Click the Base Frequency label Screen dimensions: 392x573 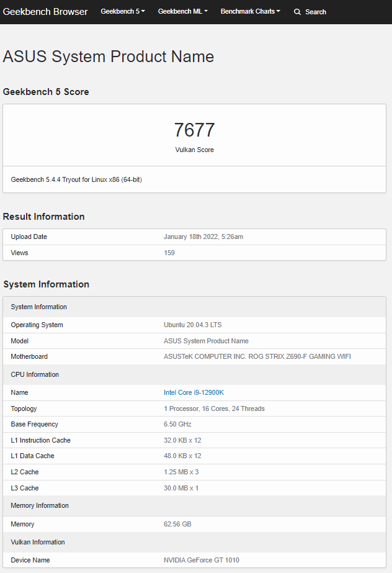tap(34, 424)
